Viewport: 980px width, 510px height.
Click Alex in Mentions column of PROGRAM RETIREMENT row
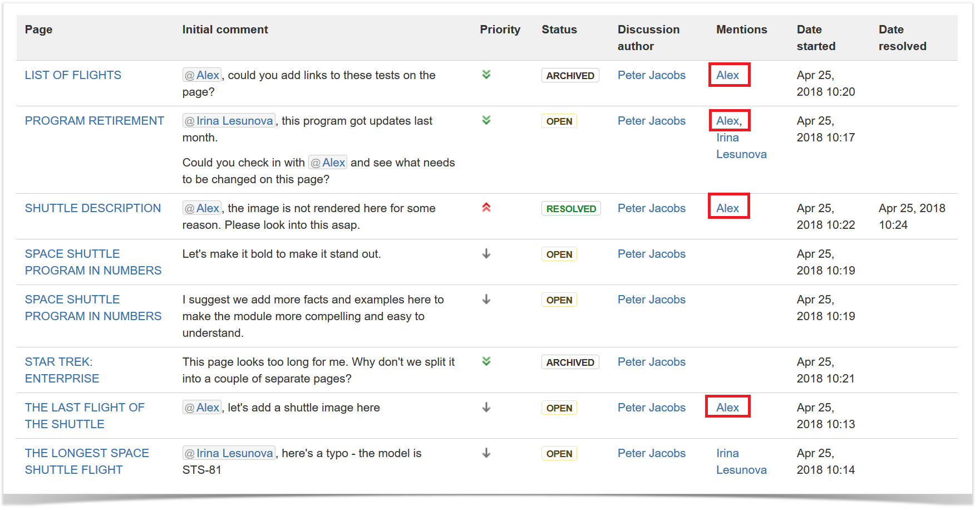pos(727,121)
